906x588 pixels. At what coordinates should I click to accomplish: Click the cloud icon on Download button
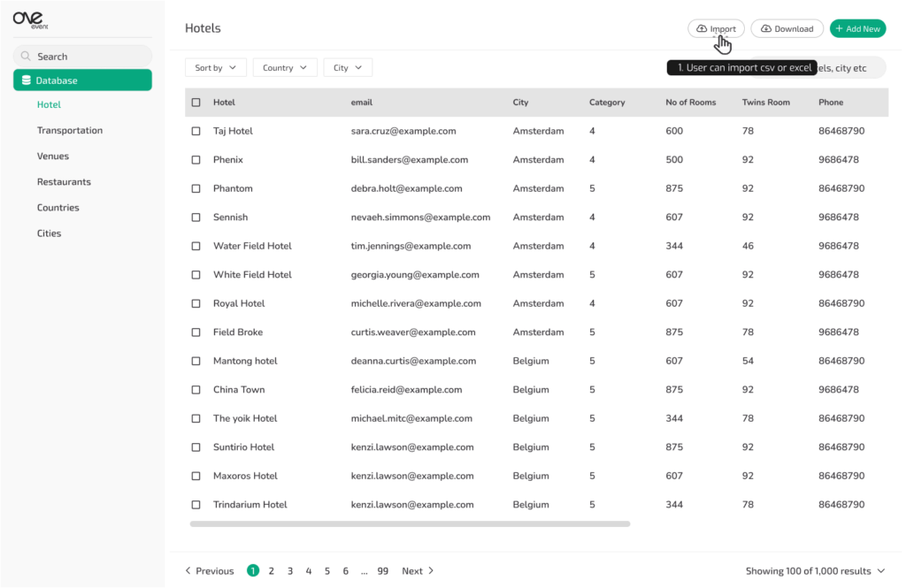coord(765,29)
